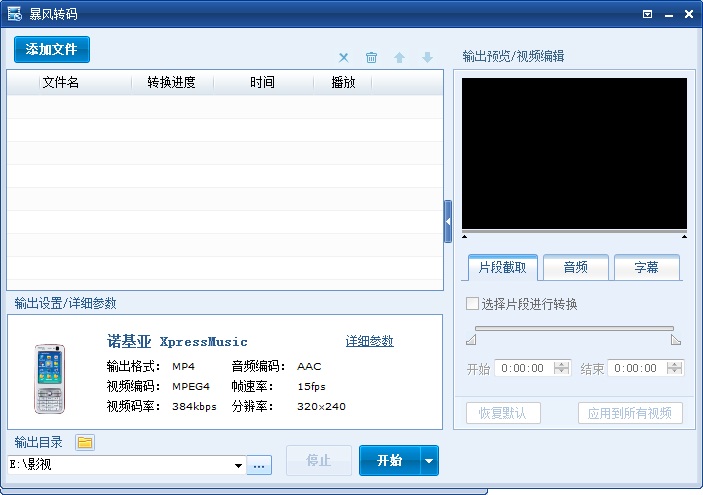Adjust the 结束 time spinner

coord(675,368)
